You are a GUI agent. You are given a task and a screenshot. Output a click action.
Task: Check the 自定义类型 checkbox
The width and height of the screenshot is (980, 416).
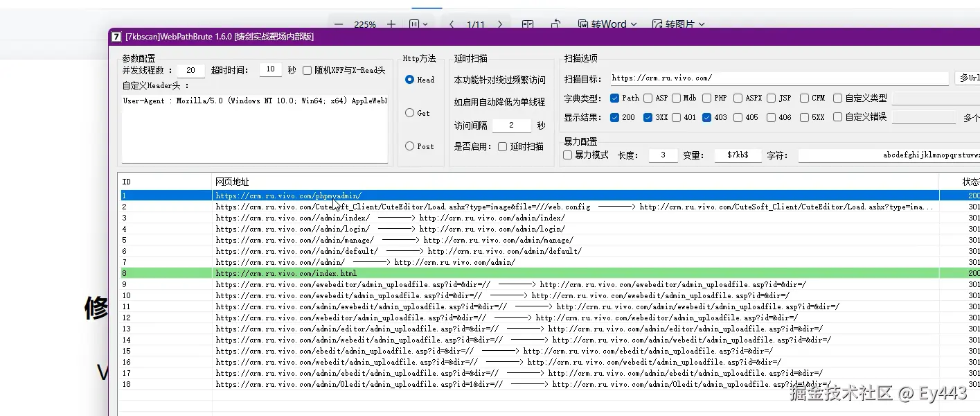coord(838,98)
